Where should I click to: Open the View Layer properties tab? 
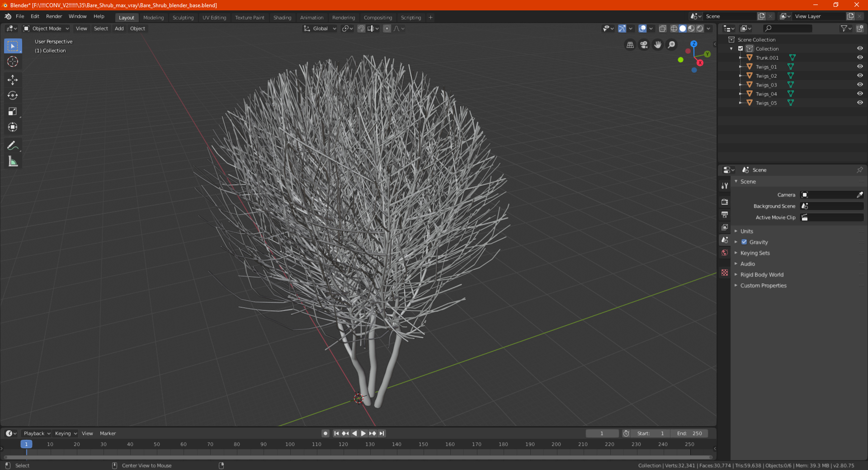click(725, 227)
